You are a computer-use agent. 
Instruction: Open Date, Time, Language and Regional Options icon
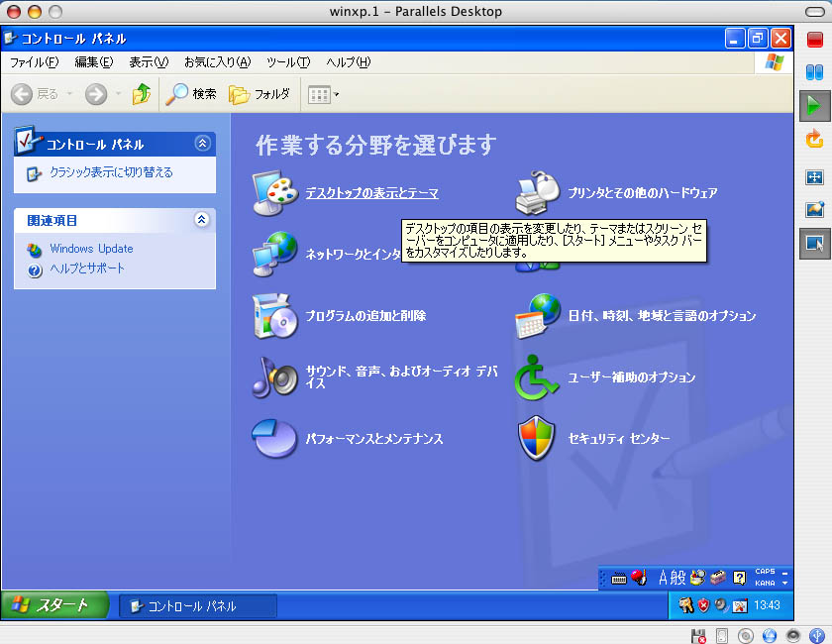[538, 315]
